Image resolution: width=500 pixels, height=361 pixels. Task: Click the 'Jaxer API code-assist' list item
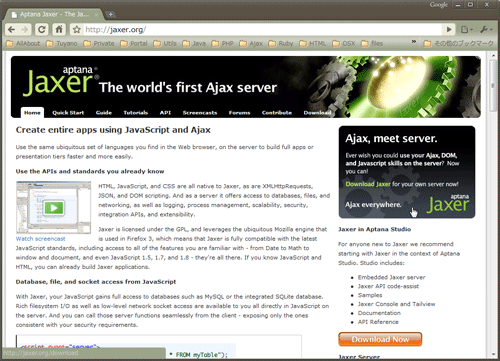[x=388, y=286]
